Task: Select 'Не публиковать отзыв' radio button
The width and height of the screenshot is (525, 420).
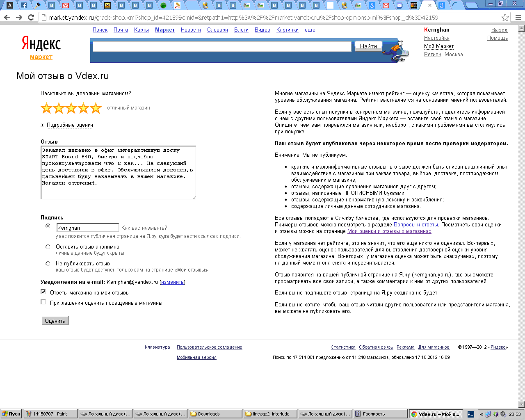Action: click(x=48, y=264)
